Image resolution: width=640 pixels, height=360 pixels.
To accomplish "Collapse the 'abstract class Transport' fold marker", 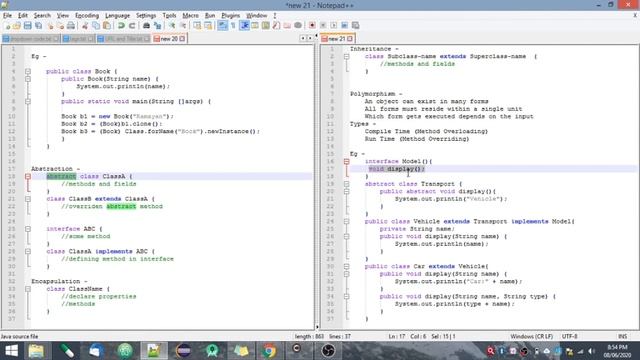I will [x=347, y=184].
